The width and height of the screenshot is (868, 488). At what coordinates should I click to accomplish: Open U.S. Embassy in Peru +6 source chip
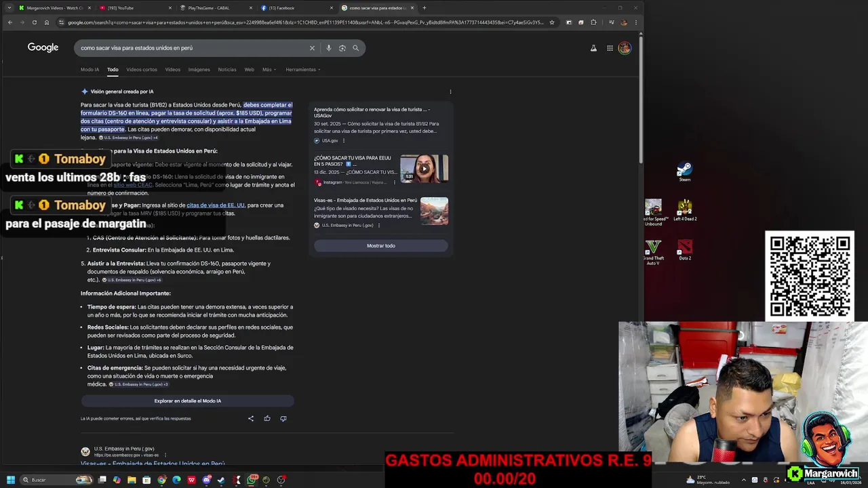pyautogui.click(x=132, y=280)
